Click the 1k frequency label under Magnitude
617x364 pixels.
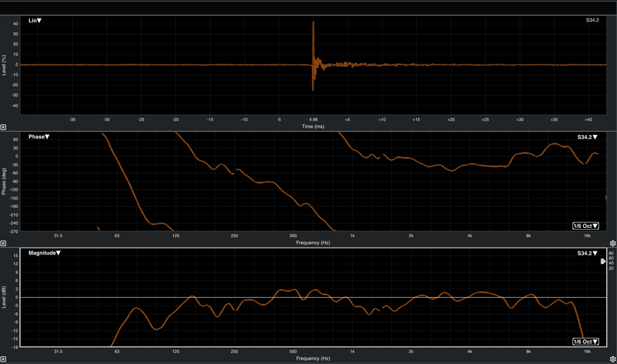(352, 351)
